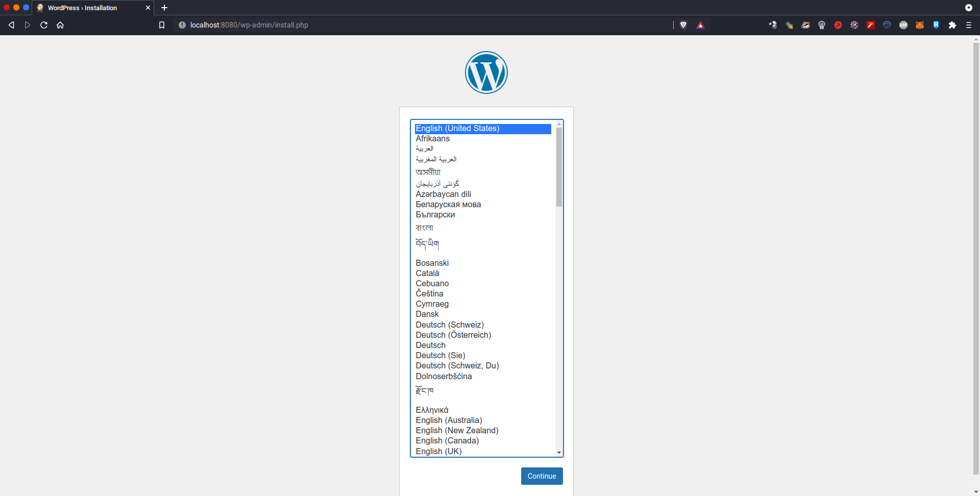This screenshot has height=496, width=980.
Task: Select Deutsch (Österreich) language option
Action: tap(483, 335)
